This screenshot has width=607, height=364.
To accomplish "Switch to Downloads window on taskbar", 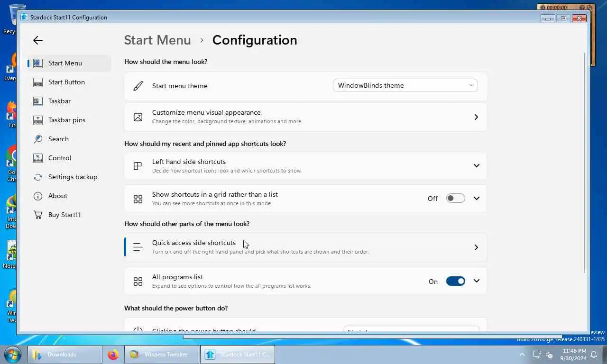I will point(65,355).
